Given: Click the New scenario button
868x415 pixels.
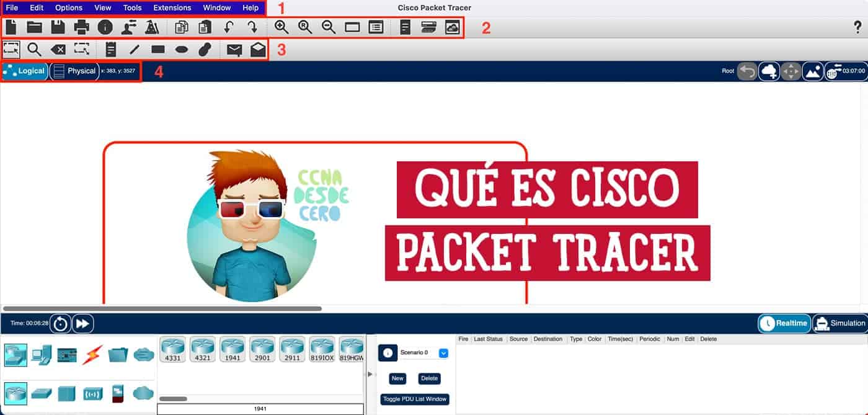Looking at the screenshot, I should [x=397, y=378].
